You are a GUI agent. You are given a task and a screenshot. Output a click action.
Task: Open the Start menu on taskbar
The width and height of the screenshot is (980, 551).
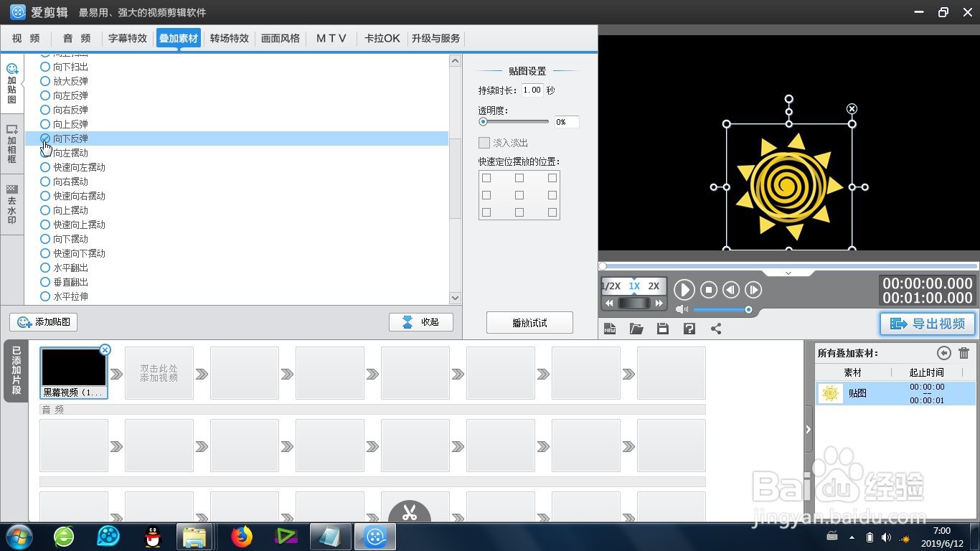point(19,537)
